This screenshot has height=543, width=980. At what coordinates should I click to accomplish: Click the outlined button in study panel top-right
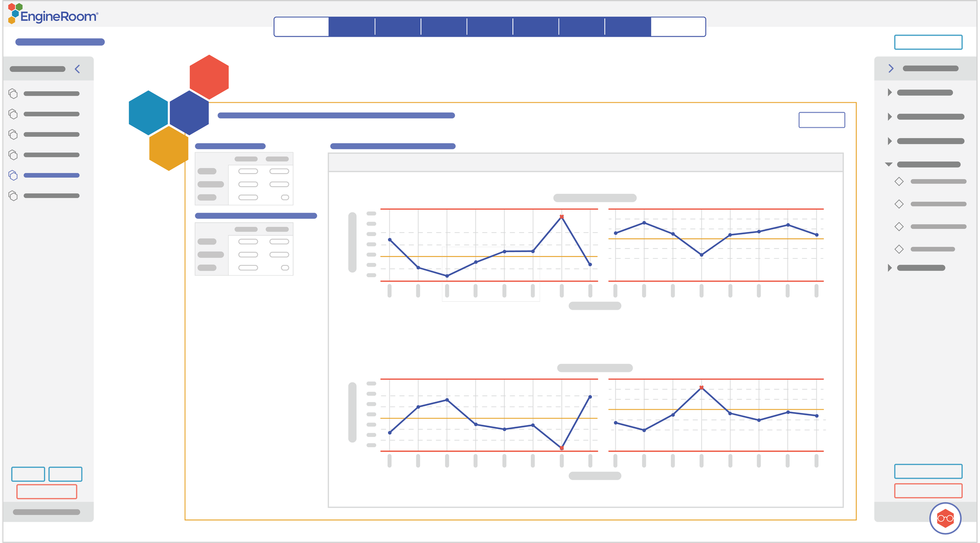tap(821, 120)
